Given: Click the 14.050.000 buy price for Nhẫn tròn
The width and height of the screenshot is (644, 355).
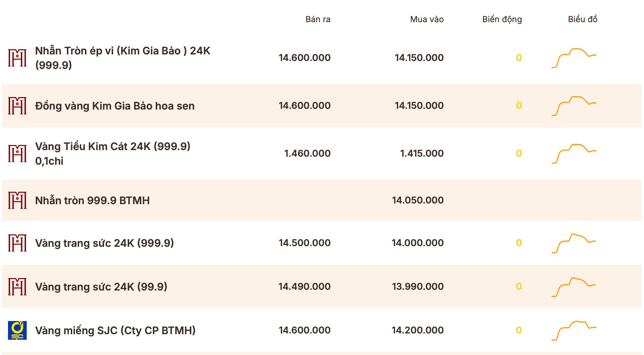Looking at the screenshot, I should [x=418, y=200].
